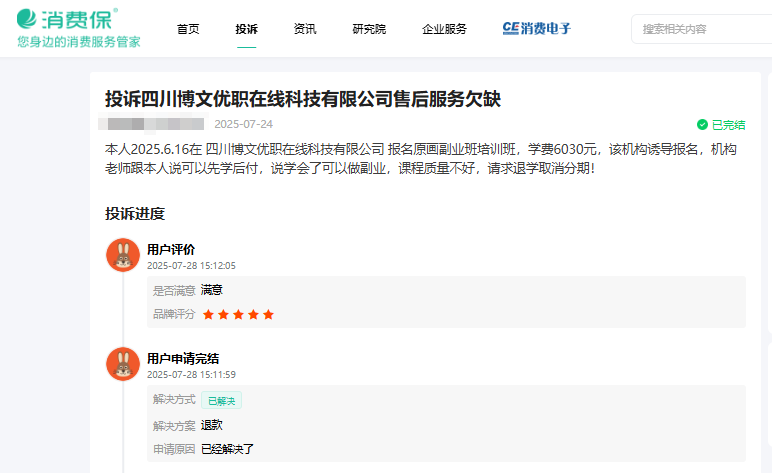Click the 退款 solution value

212,425
